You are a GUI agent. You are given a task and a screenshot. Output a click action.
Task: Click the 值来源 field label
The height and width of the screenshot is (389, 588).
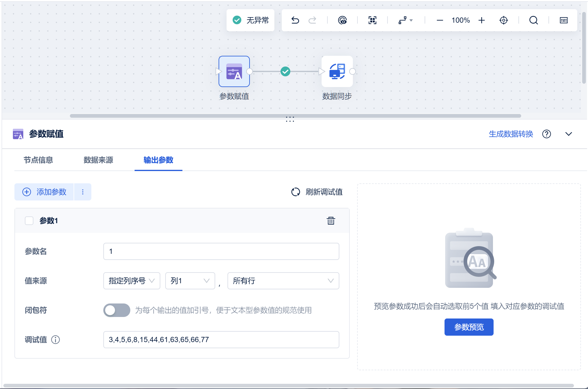[36, 281]
